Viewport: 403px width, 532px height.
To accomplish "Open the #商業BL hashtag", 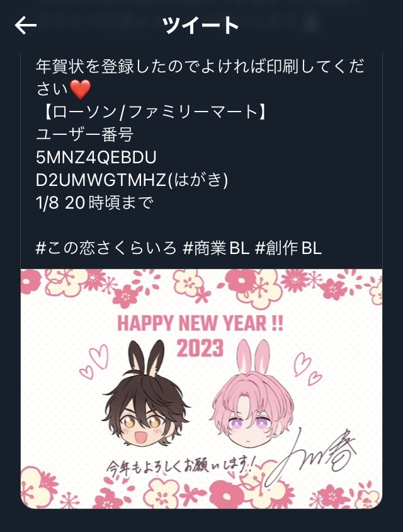I will point(216,248).
